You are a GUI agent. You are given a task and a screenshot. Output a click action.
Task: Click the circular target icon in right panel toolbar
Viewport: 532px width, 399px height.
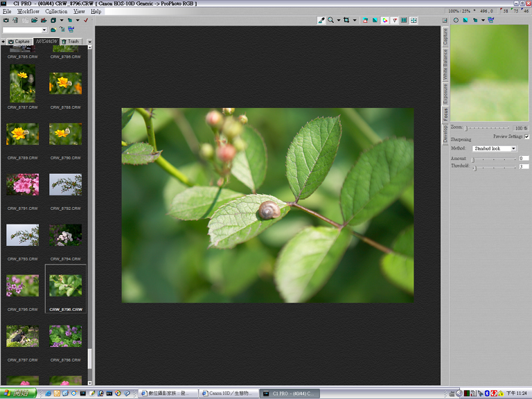coord(456,20)
